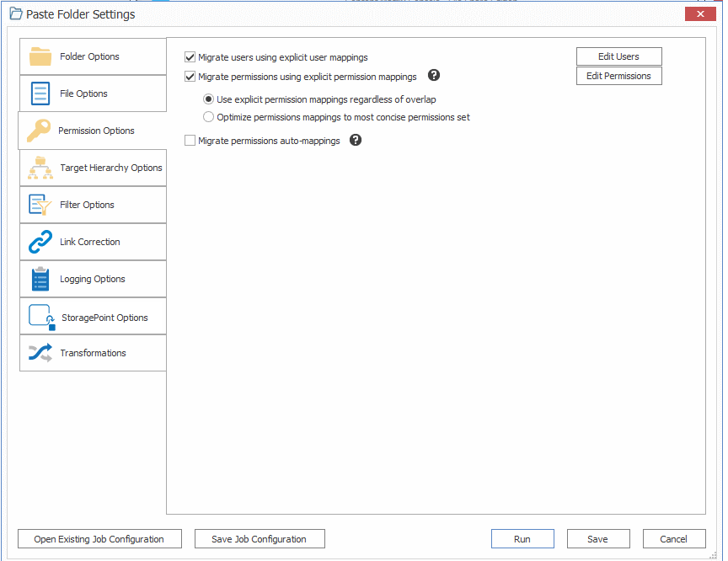The image size is (728, 561).
Task: Open help for explicit permission mappings
Action: pyautogui.click(x=433, y=75)
